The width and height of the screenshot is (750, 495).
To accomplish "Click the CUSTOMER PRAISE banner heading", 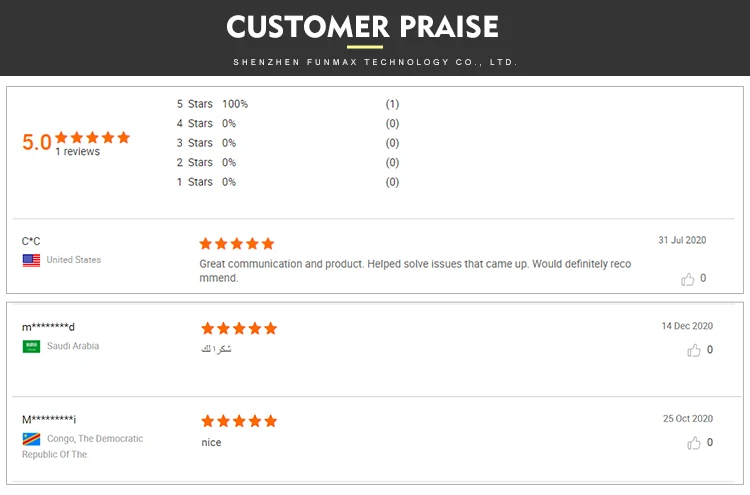I will pyautogui.click(x=363, y=26).
